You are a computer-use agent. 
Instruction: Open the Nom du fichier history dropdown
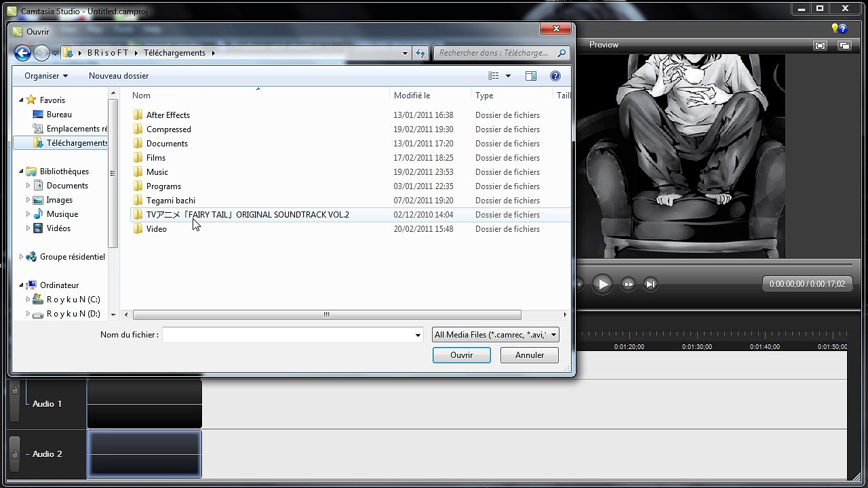click(418, 335)
